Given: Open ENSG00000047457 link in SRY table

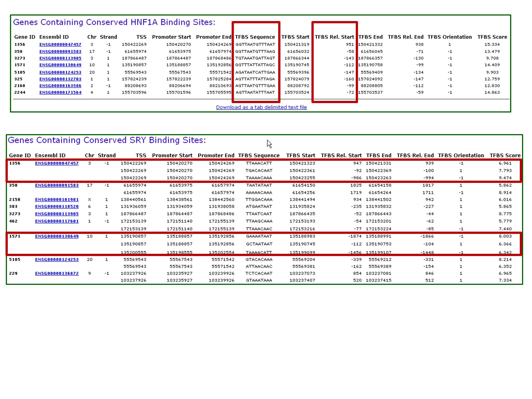Looking at the screenshot, I should [x=57, y=163].
